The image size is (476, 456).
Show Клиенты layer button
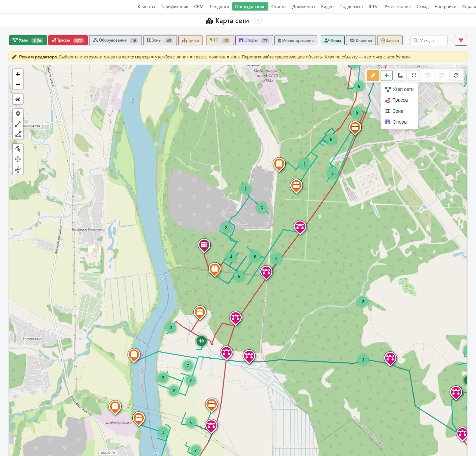point(361,40)
